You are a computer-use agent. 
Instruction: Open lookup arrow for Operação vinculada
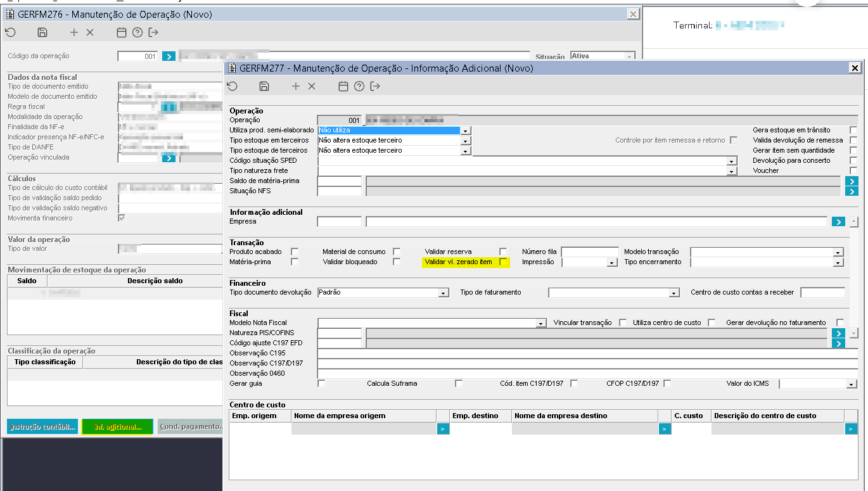pyautogui.click(x=169, y=158)
